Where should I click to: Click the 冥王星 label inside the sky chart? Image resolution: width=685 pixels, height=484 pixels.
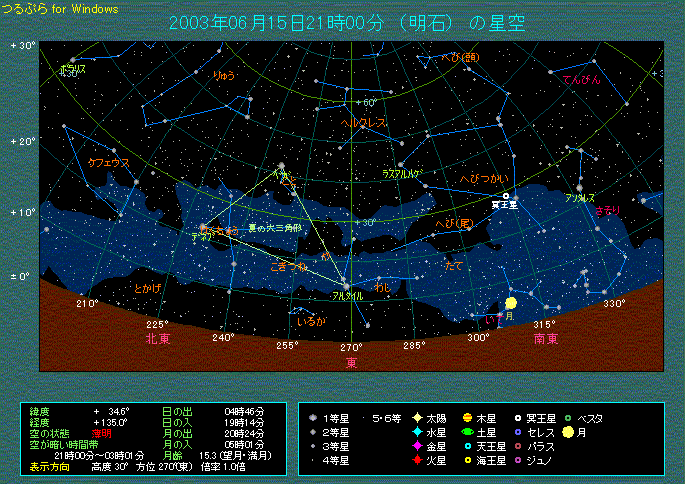click(x=505, y=204)
